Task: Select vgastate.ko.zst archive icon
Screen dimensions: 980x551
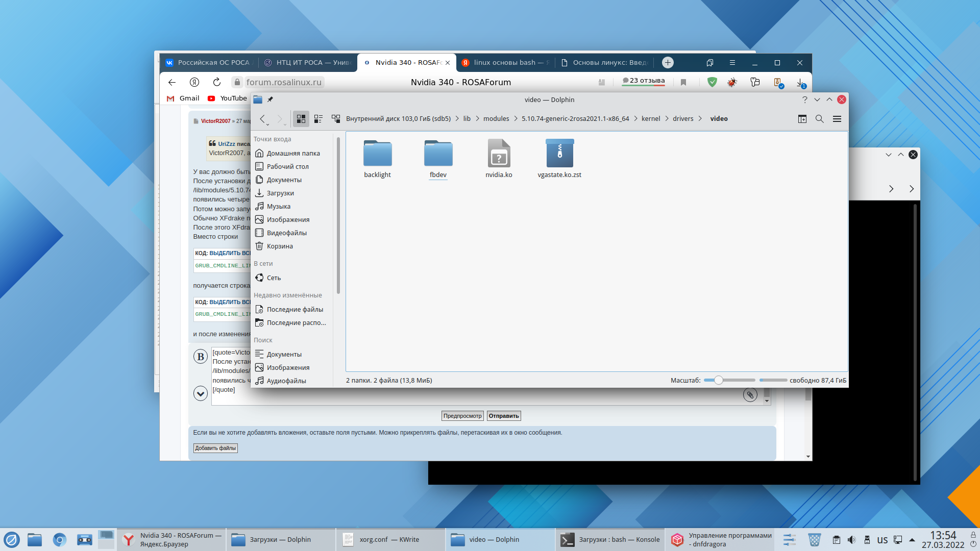Action: coord(559,154)
